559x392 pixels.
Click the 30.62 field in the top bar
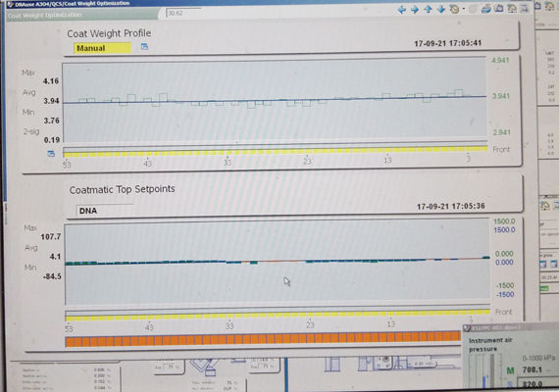(x=183, y=13)
